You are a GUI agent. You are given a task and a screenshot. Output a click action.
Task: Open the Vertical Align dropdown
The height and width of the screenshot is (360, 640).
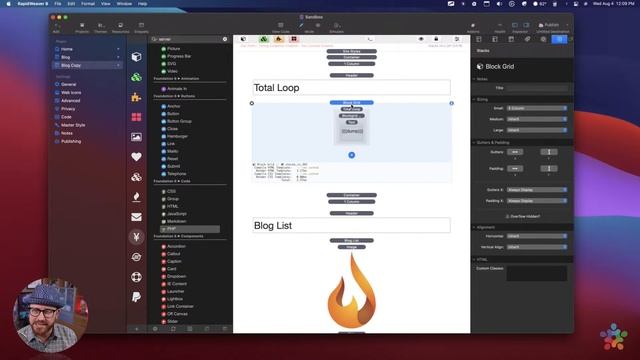point(537,247)
